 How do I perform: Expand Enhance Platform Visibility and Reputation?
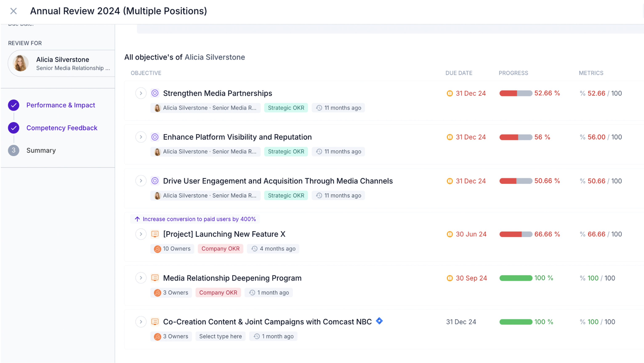point(141,137)
